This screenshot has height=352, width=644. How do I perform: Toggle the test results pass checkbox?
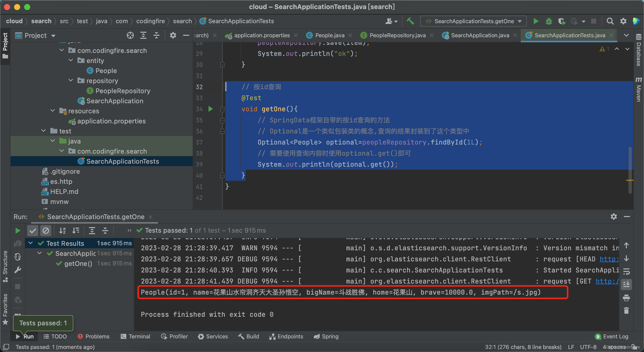[x=33, y=230]
